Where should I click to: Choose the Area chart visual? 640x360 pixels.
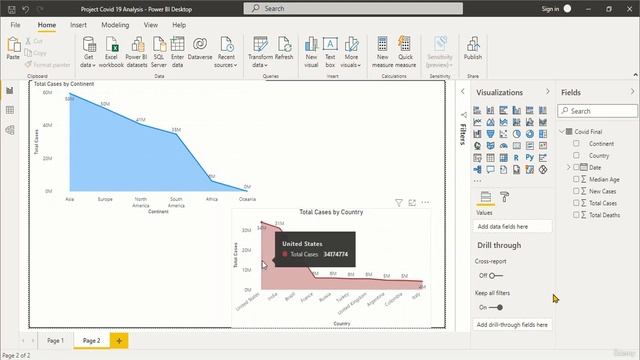490,122
